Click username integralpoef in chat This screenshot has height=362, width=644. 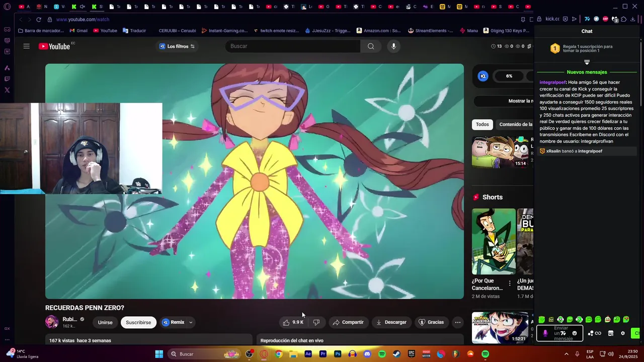[x=552, y=82]
